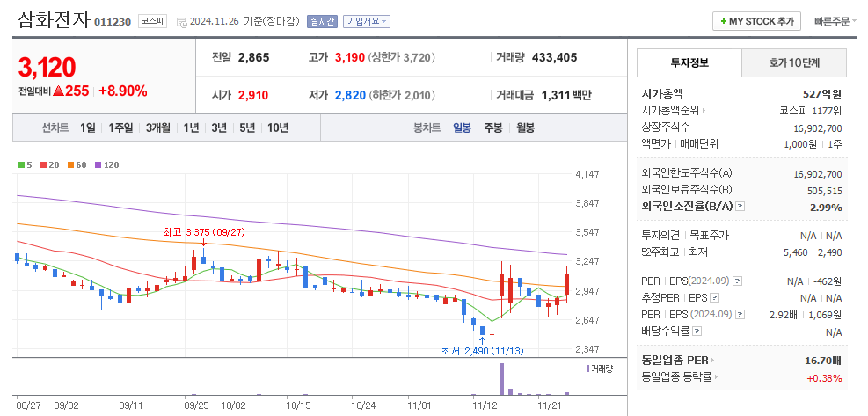Screen dimensions: 868x416
Task: Select the 10년 line chart period
Action: [x=278, y=128]
